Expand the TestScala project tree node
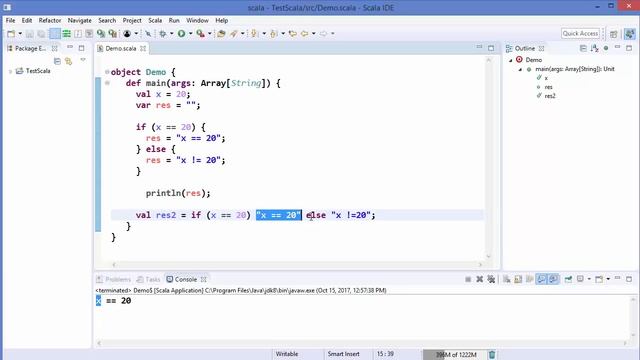The image size is (640, 360). [x=10, y=71]
